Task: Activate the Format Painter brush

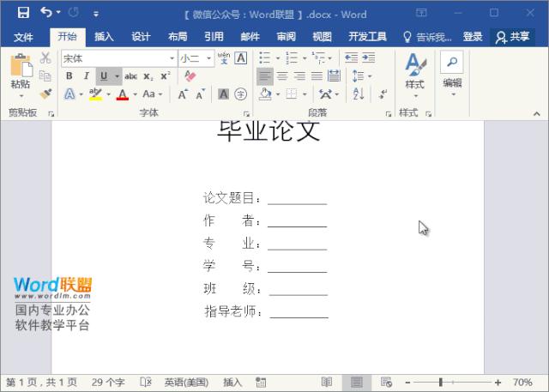Action: [x=45, y=93]
